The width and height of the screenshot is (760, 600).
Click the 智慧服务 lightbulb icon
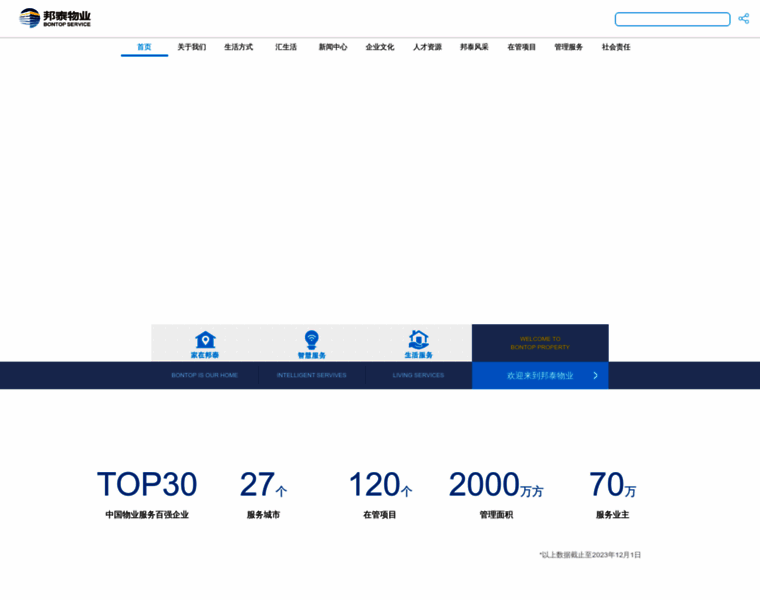(x=312, y=340)
